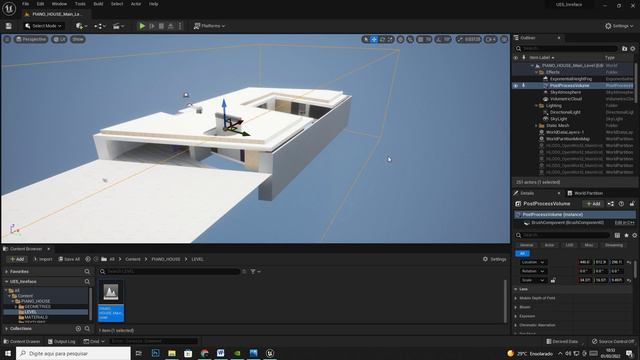Expand the Static Mesh folder in Outliner
The image size is (640, 360).
536,126
